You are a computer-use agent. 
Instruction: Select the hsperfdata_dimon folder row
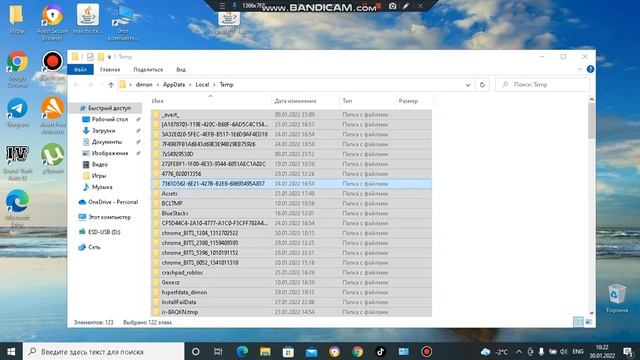(291, 292)
